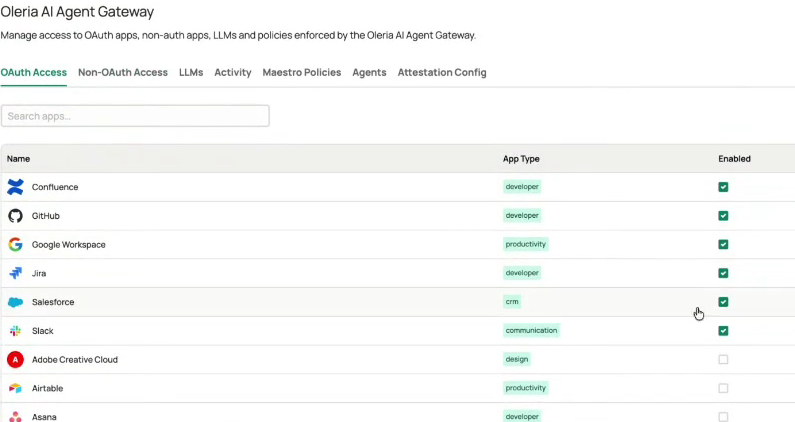This screenshot has height=422, width=795.
Task: Click the Asana app name
Action: tap(44, 417)
